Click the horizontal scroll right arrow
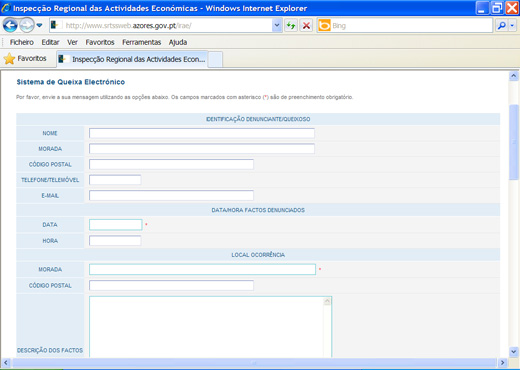The image size is (520, 370). pyautogui.click(x=502, y=362)
